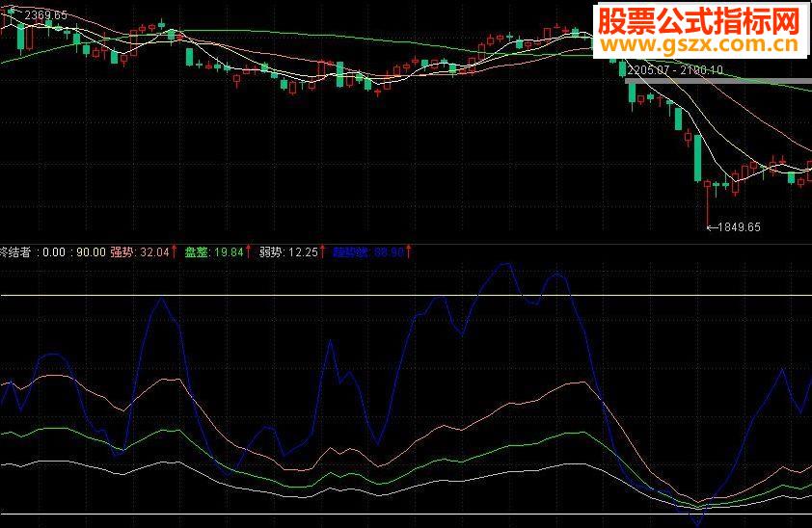Click the red up arrow after 强势 32.04
The width and height of the screenshot is (812, 528).
click(x=175, y=251)
